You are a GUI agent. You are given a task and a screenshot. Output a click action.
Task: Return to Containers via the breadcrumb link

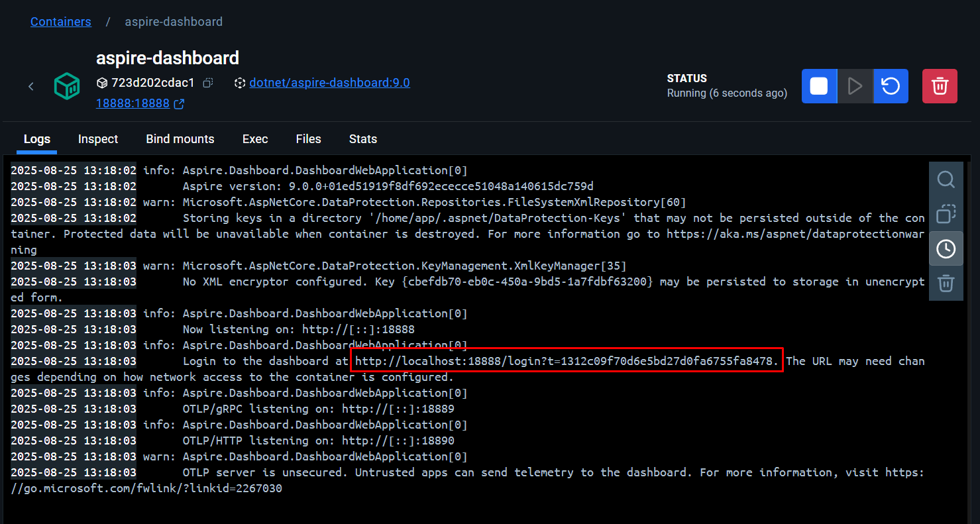[60, 21]
